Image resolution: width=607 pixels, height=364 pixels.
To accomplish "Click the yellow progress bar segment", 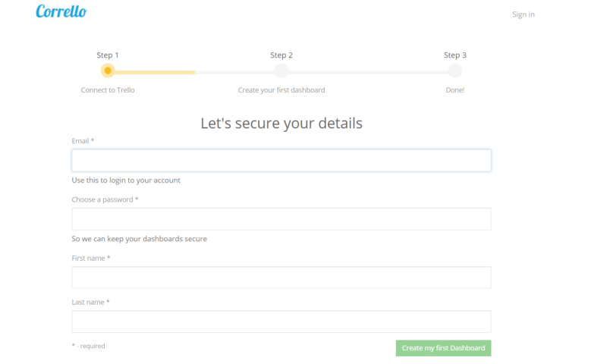I will pos(156,72).
